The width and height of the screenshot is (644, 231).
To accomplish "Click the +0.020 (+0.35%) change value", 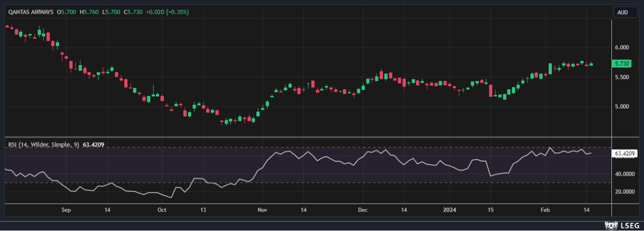I will [167, 12].
